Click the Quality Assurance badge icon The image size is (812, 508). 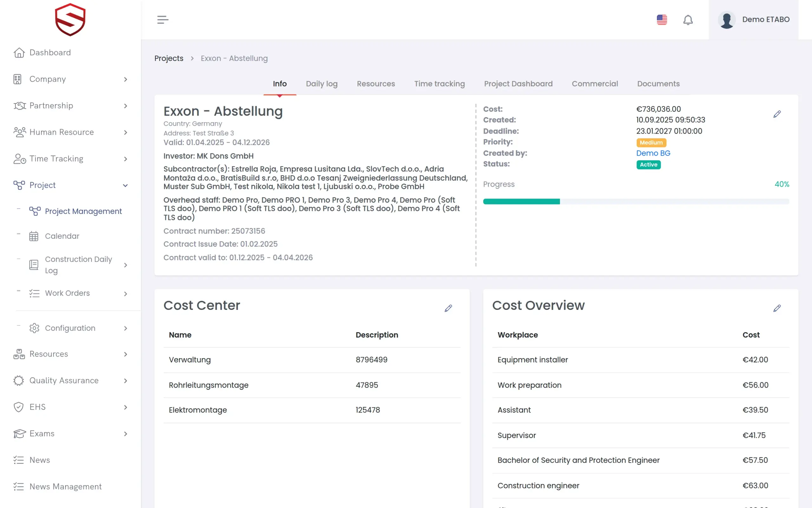coord(18,381)
